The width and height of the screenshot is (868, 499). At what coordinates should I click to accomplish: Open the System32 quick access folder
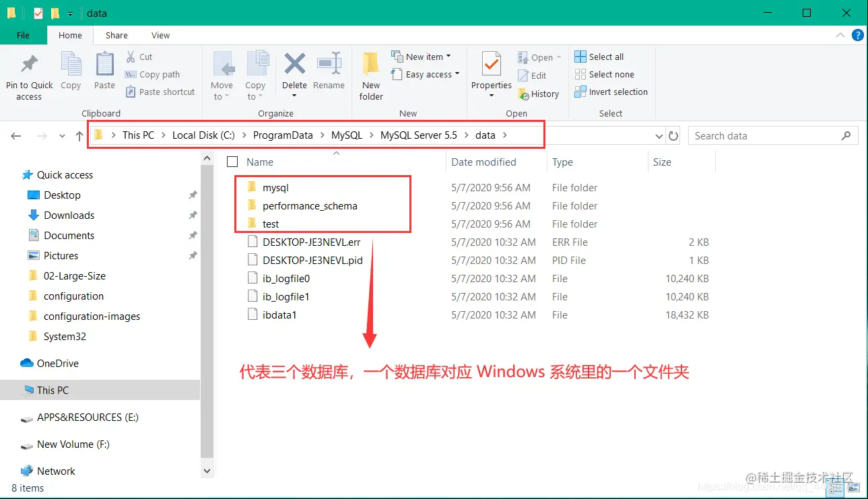coord(65,337)
